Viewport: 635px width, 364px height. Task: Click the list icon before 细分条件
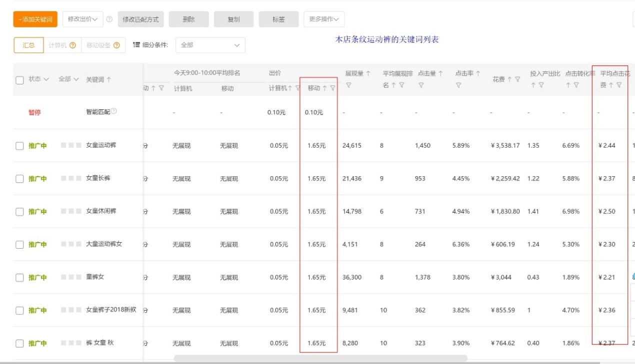(136, 44)
